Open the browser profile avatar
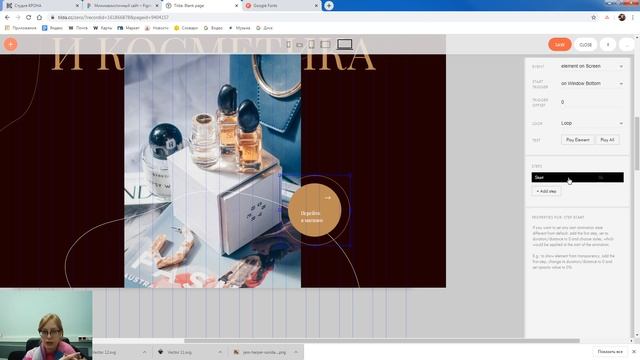Viewport: 640px width, 360px height. [x=622, y=18]
